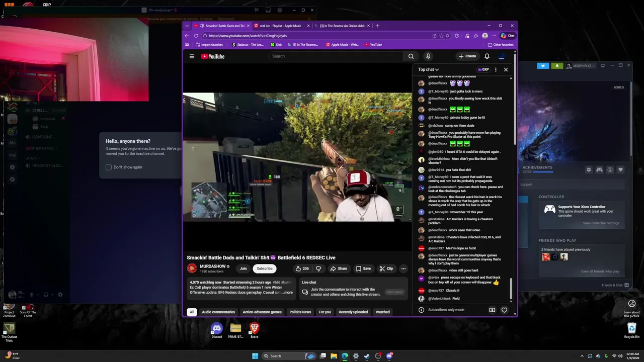The width and height of the screenshot is (644, 362).
Task: Click the YouTube search magnifier button
Action: pyautogui.click(x=411, y=56)
